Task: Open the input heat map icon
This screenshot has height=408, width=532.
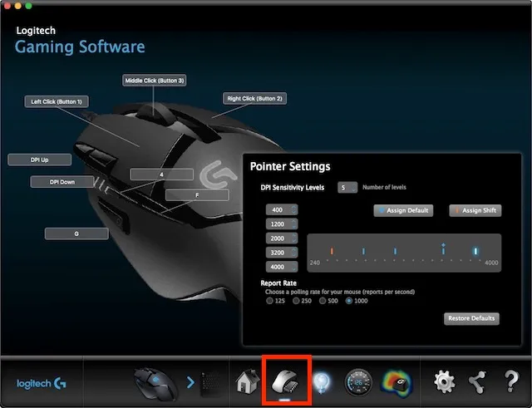Action: pos(397,382)
